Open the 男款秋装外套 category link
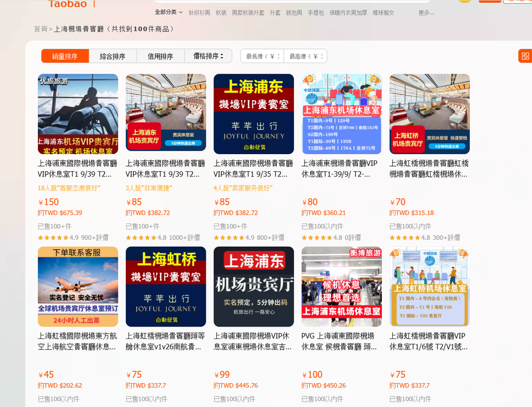 [x=248, y=12]
